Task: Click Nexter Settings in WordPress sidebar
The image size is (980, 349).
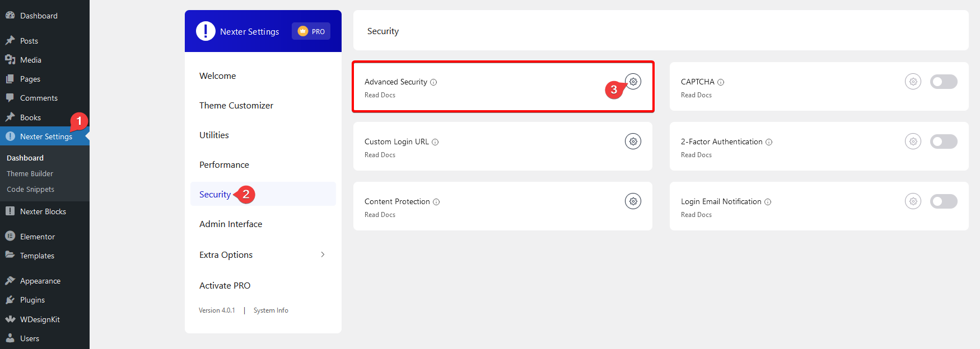Action: click(45, 136)
